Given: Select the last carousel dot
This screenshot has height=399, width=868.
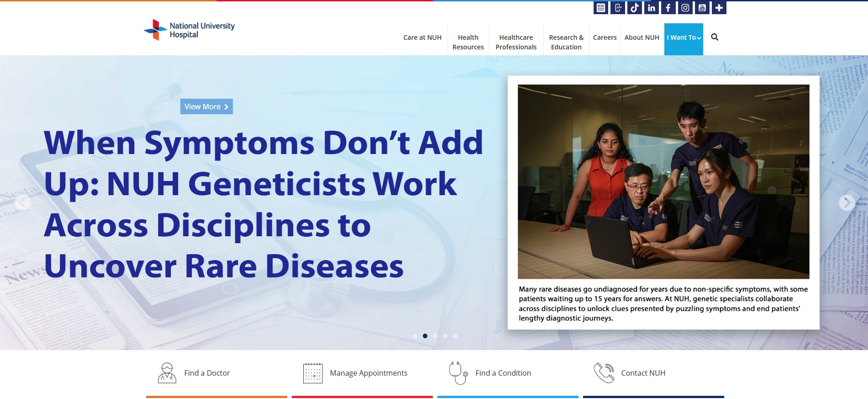Looking at the screenshot, I should tap(455, 336).
